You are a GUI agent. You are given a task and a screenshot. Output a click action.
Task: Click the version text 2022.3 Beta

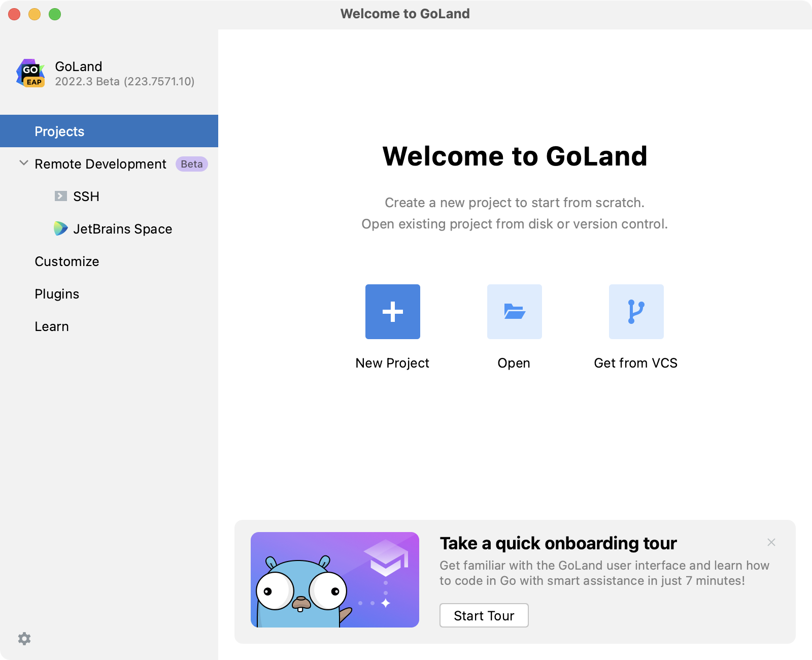click(125, 81)
